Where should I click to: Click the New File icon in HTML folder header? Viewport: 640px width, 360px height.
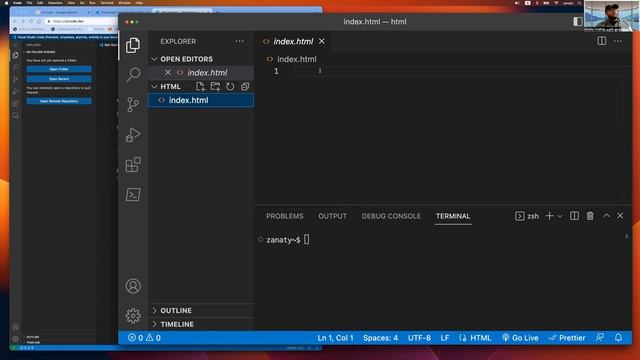pos(200,87)
